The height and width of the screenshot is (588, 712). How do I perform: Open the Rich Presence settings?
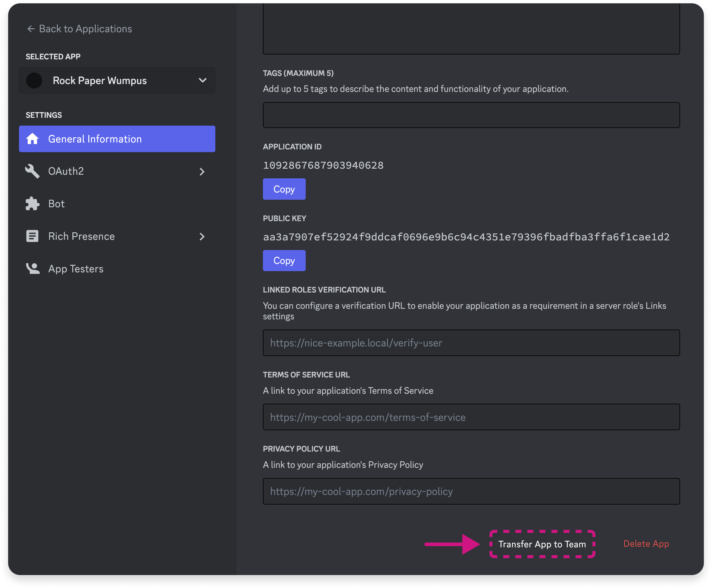tap(117, 236)
